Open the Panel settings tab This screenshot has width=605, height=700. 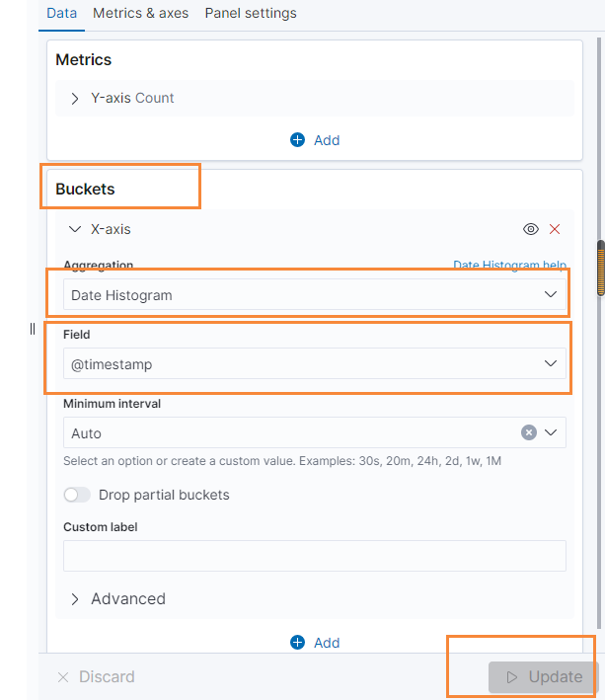point(251,14)
